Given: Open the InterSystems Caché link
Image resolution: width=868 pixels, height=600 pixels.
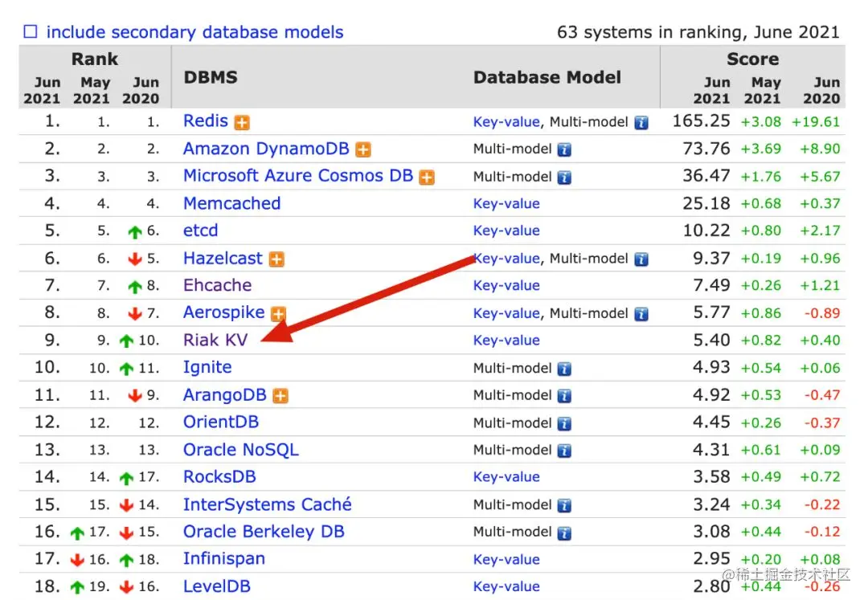Looking at the screenshot, I should click(268, 504).
